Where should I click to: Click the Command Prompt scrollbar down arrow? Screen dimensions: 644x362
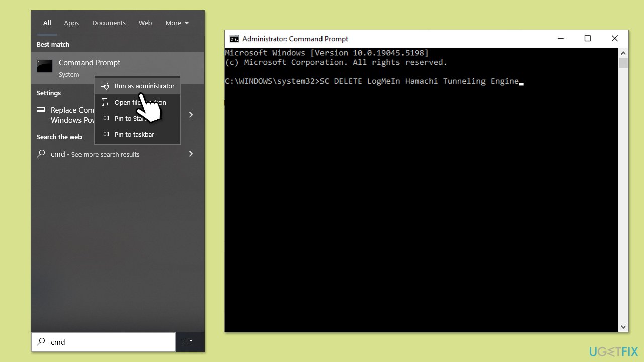click(623, 327)
